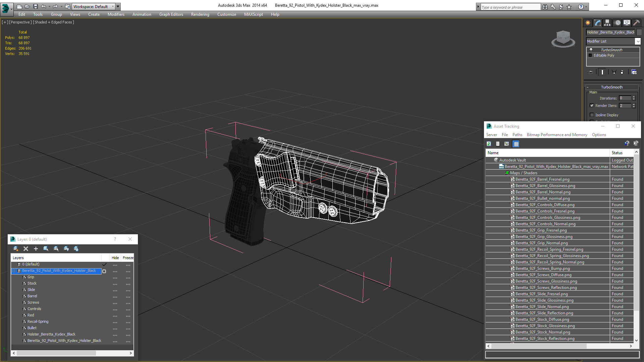
Task: Click Highlight Selected Objects' Layers icon
Action: (x=56, y=249)
